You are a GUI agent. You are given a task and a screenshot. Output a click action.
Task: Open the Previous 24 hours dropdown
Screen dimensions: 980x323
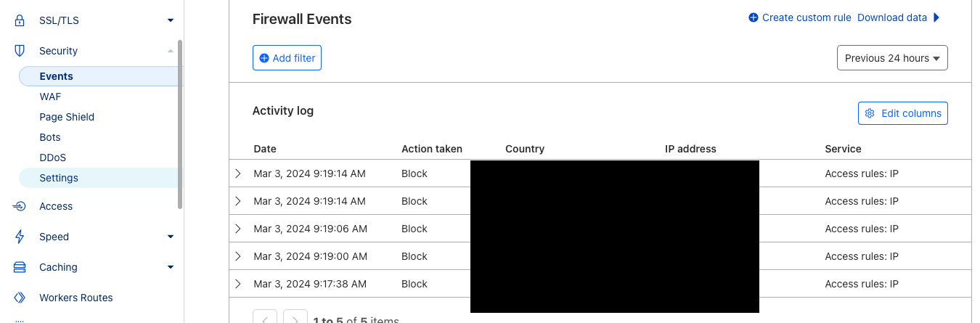pyautogui.click(x=892, y=58)
